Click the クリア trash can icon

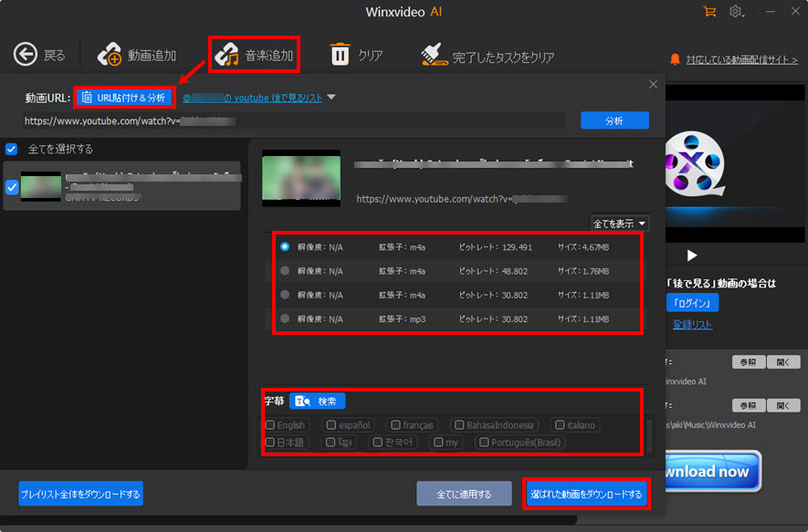click(x=340, y=54)
